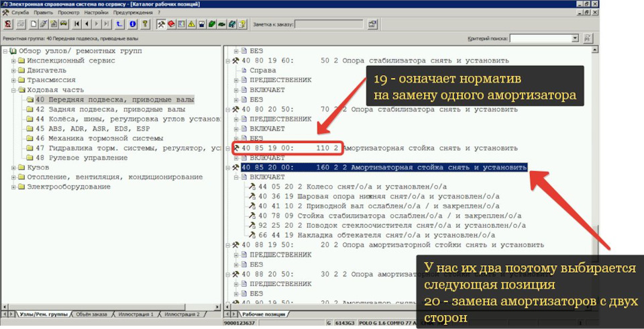
Task: Expand the Двигатель tree node
Action: tap(13, 70)
